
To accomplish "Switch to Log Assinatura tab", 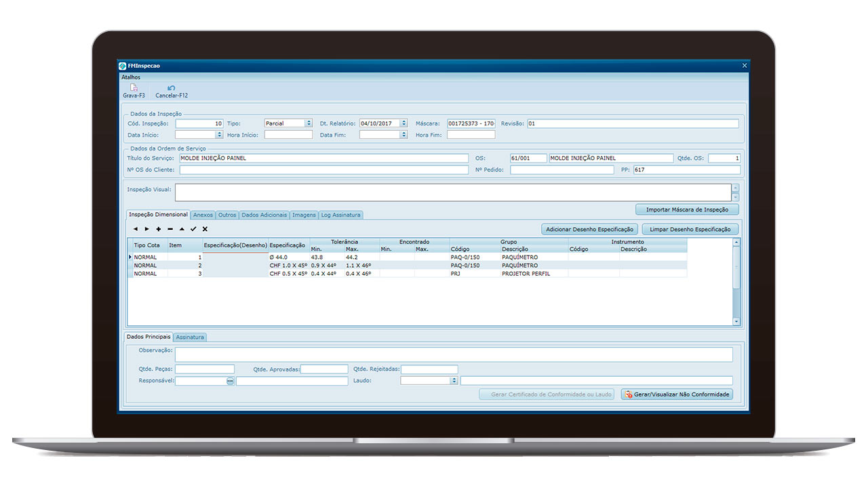I will 341,215.
